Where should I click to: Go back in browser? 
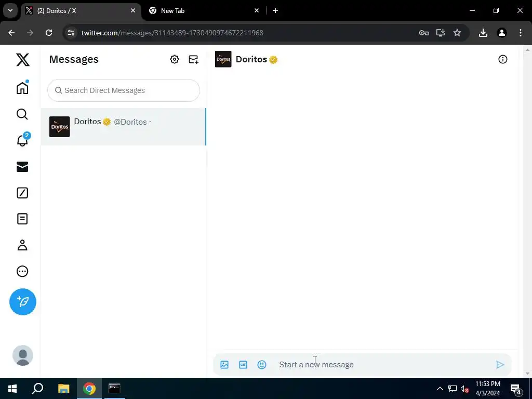[11, 33]
